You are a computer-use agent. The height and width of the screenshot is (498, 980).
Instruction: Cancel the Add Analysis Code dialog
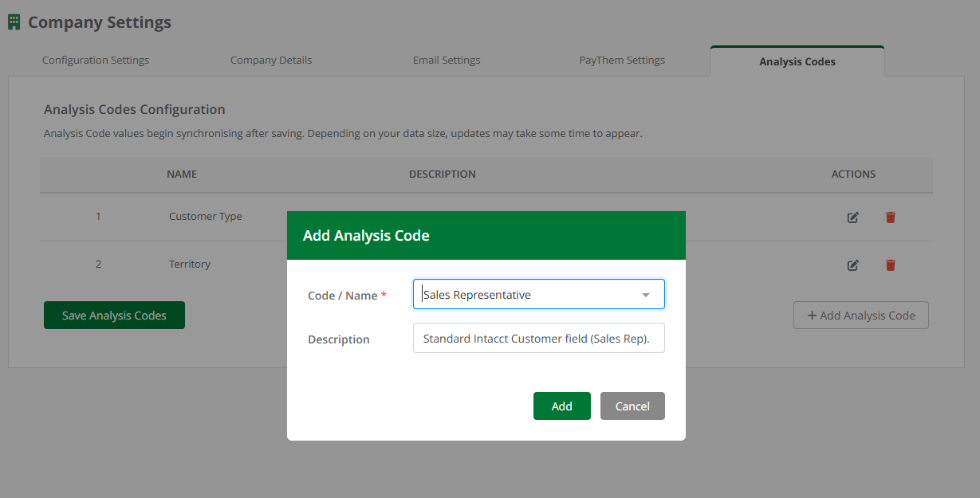pos(632,406)
